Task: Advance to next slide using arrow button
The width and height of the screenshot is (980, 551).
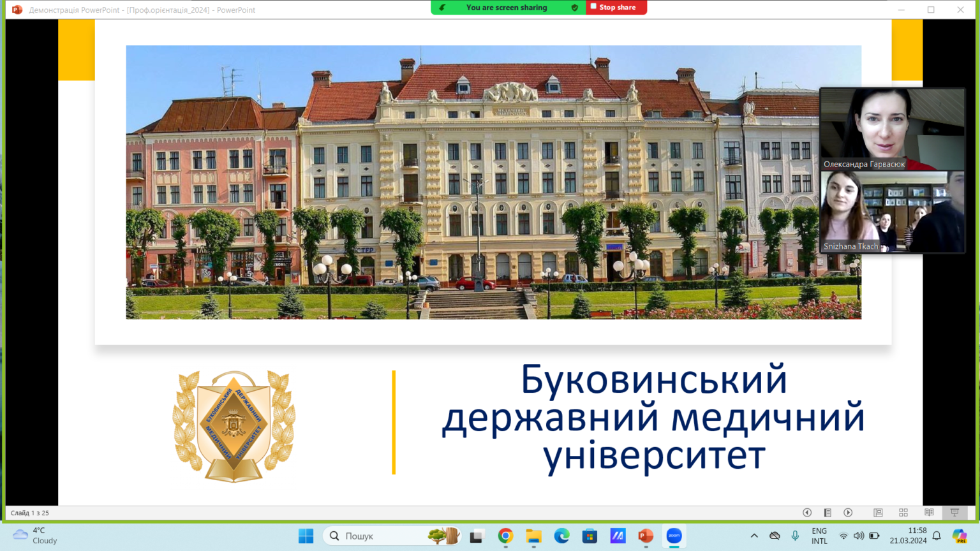Action: (848, 513)
